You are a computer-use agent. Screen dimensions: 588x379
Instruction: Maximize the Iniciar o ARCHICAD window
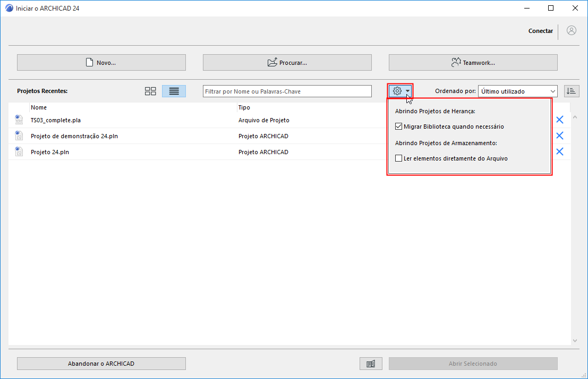[551, 9]
